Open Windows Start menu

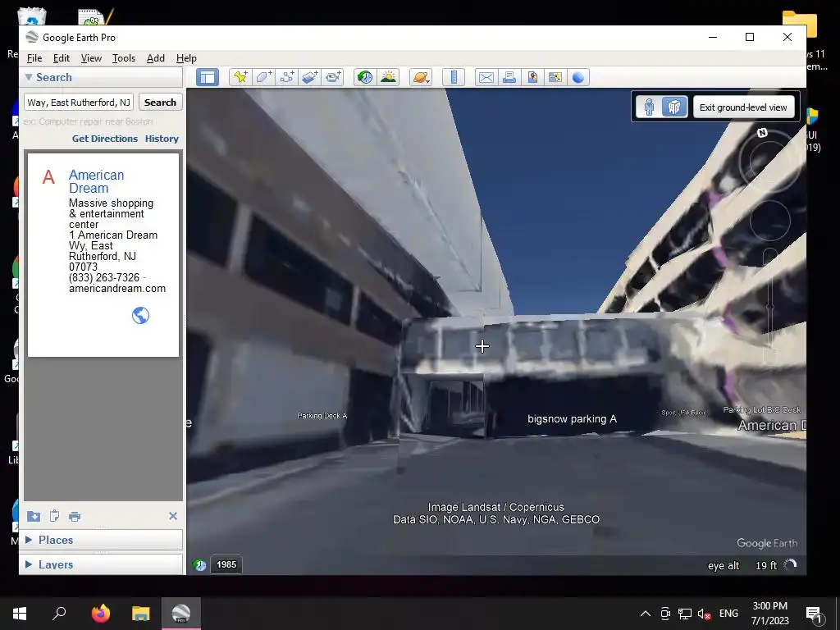(20, 614)
